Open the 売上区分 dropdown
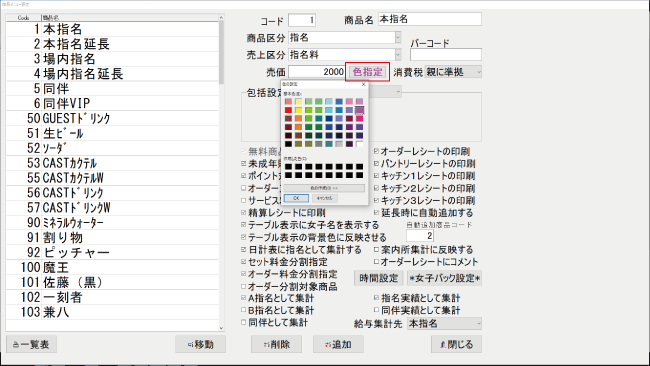 398,55
